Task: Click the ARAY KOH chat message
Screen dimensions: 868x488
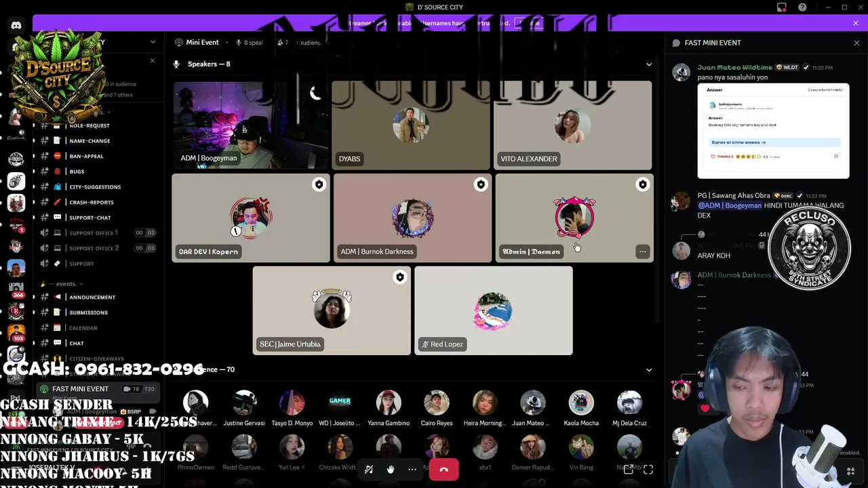Action: point(714,256)
